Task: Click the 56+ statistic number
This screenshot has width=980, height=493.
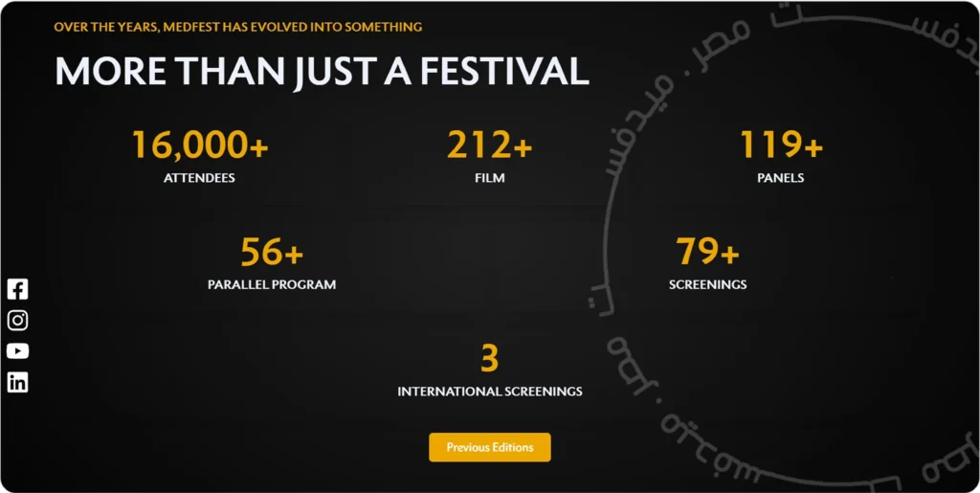Action: (x=272, y=253)
